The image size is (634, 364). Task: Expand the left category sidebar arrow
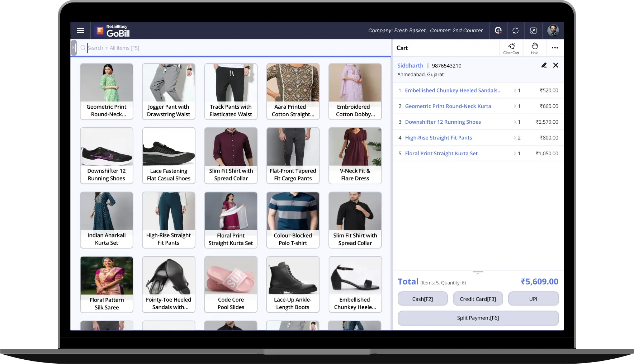click(x=74, y=47)
